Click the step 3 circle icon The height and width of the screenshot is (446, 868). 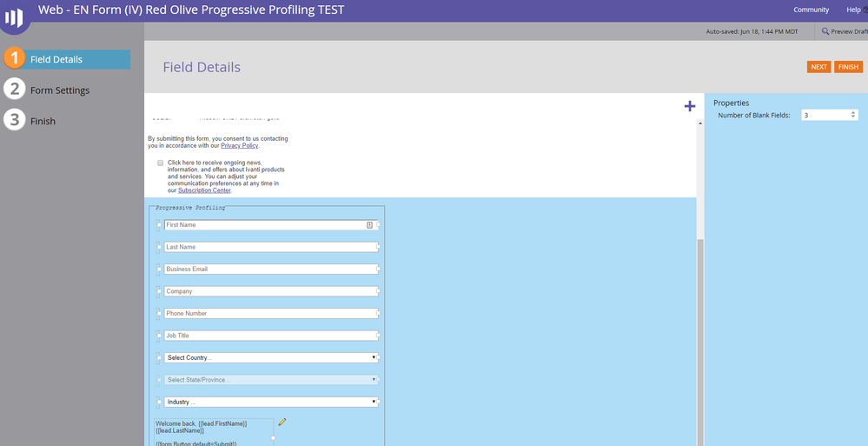click(15, 120)
